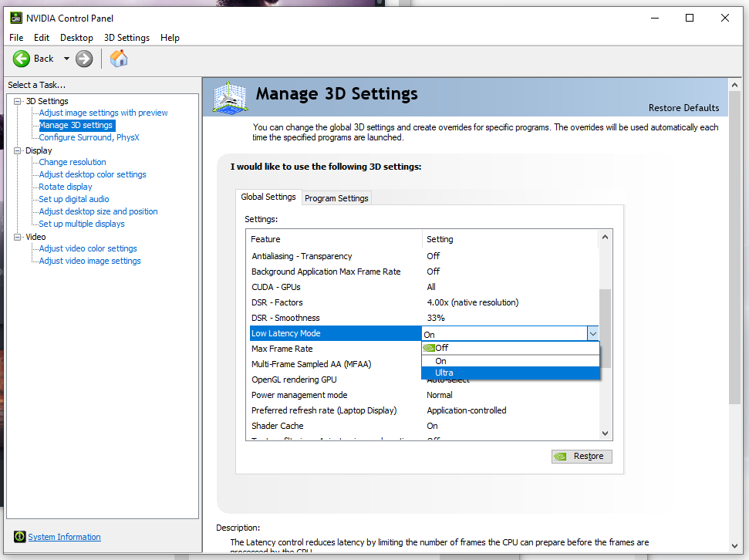Choose Off option in Low Latency dropdown
Viewport: 749px width, 560px height.
[441, 348]
